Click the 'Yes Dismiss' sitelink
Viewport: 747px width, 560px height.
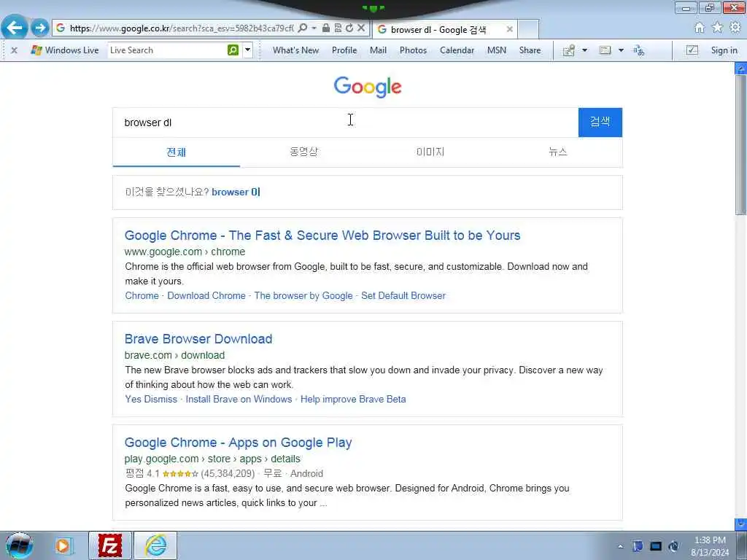[151, 400]
